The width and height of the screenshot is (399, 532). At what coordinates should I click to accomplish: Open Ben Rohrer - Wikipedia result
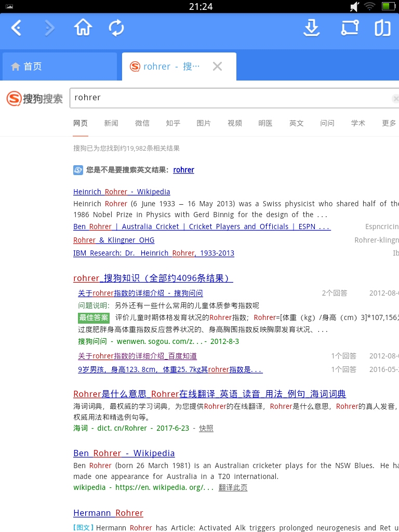pos(124,453)
